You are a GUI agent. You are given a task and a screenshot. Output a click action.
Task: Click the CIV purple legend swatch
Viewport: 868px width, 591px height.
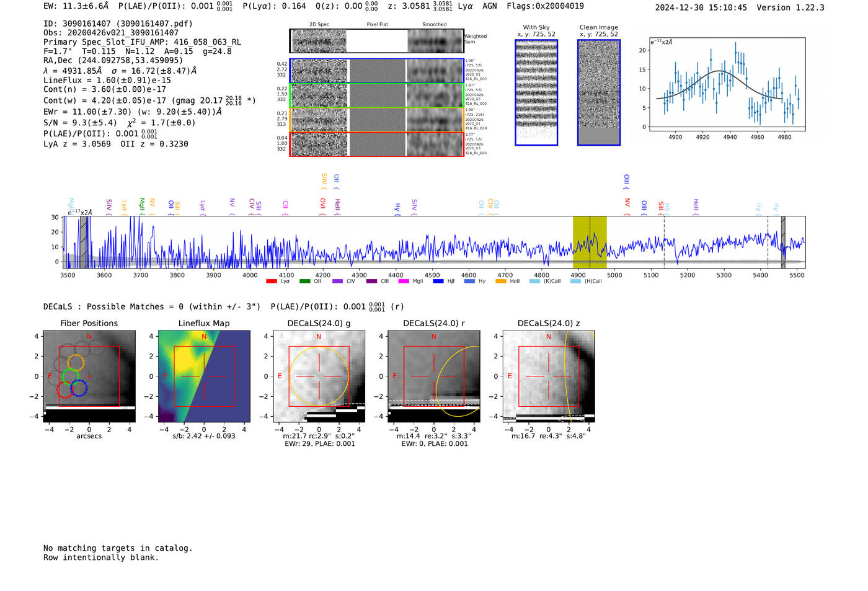[x=338, y=282]
